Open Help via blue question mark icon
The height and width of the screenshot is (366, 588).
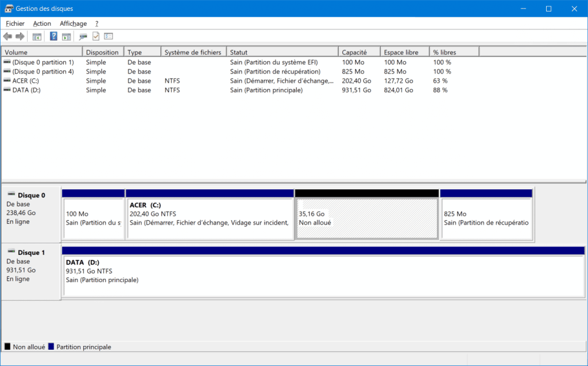point(53,37)
